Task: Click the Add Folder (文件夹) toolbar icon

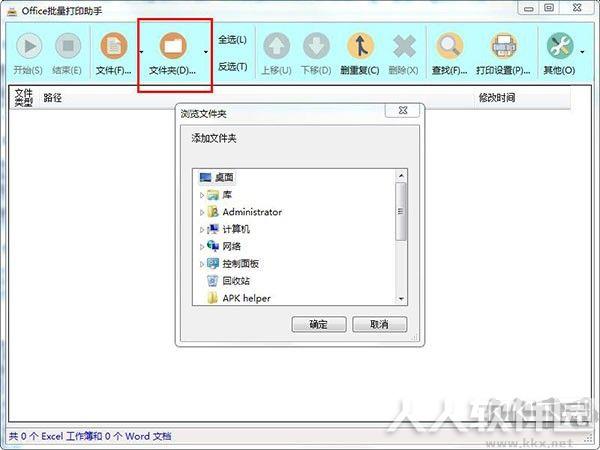Action: [173, 46]
